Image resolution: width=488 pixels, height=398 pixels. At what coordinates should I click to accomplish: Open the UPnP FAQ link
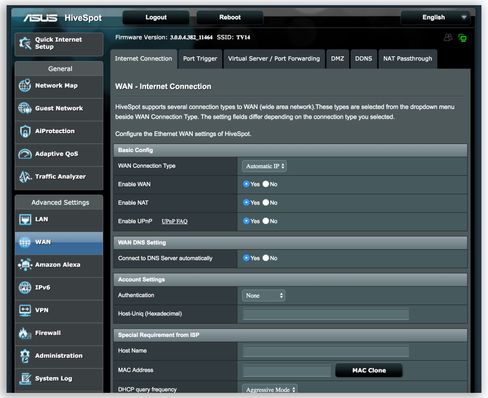tap(174, 221)
